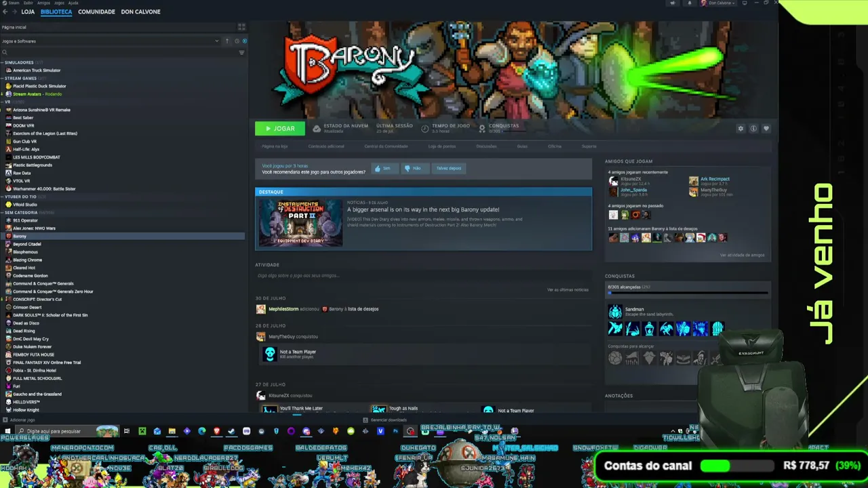This screenshot has width=868, height=488.
Task: Click thumbs-up Sim recommendation button
Action: [x=384, y=168]
